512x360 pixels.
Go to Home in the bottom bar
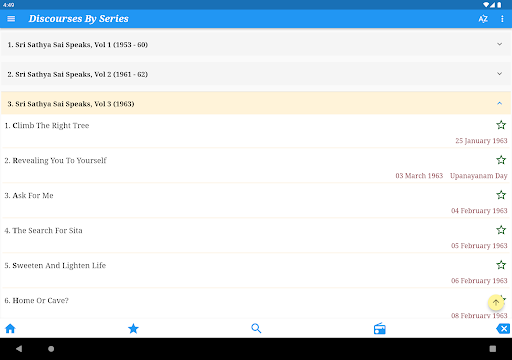(10, 329)
